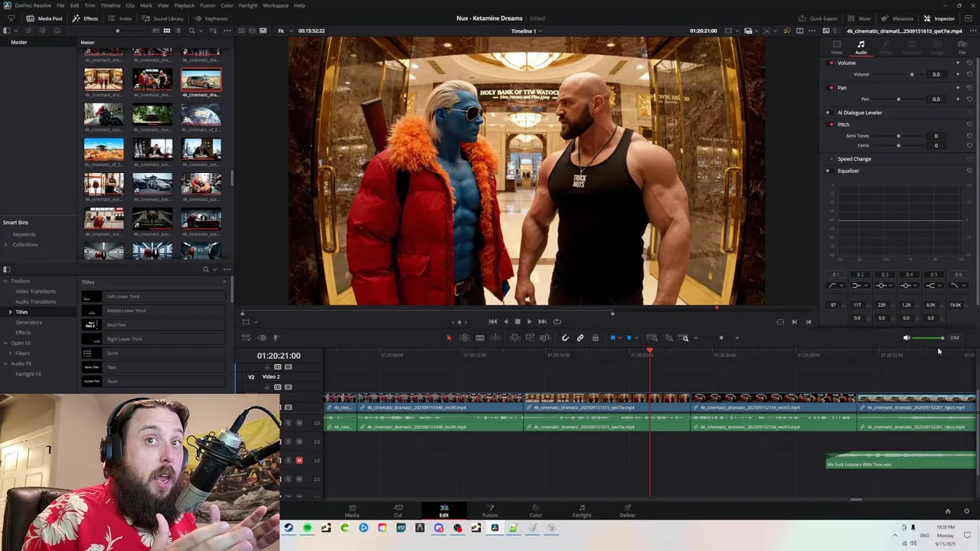This screenshot has height=551, width=980.
Task: Jump to first frame in viewer
Action: (x=493, y=321)
